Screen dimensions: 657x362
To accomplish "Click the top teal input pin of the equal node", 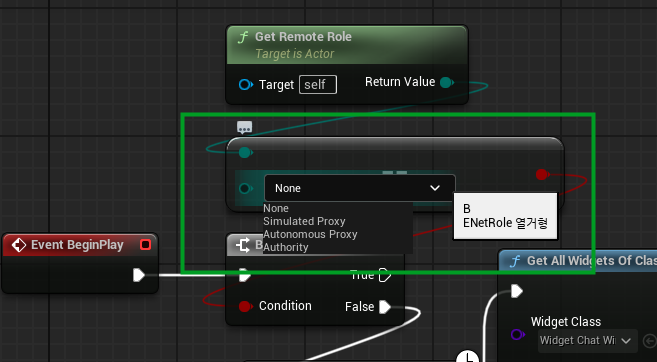I will 245,153.
